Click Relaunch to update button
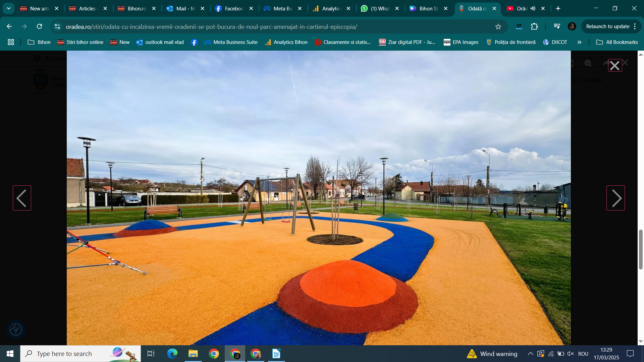Image resolution: width=644 pixels, height=362 pixels. click(607, 26)
